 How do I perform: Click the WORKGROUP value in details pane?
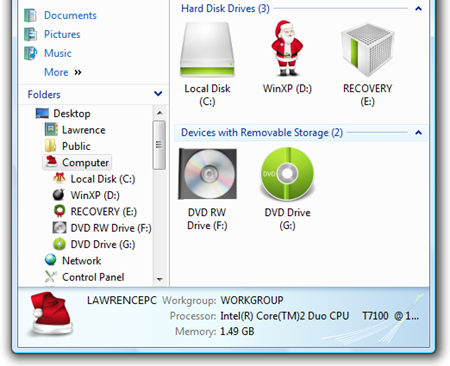pyautogui.click(x=252, y=300)
